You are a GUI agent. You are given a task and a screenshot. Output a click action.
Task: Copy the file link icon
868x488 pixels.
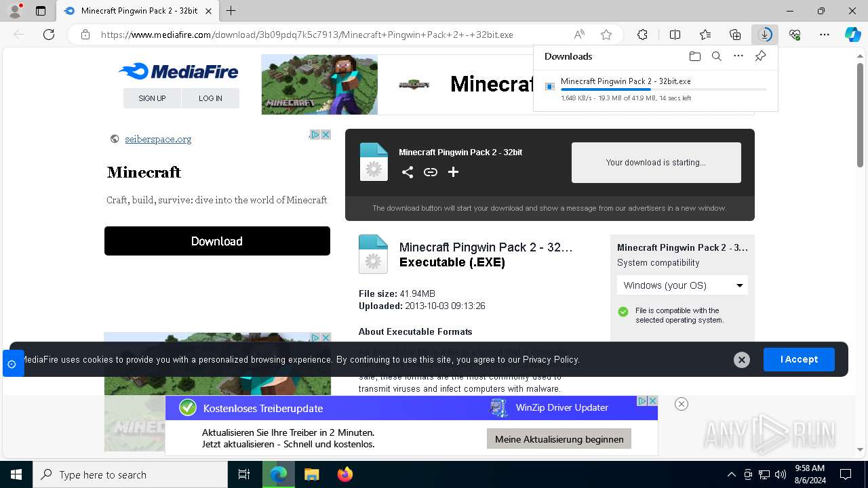click(431, 172)
